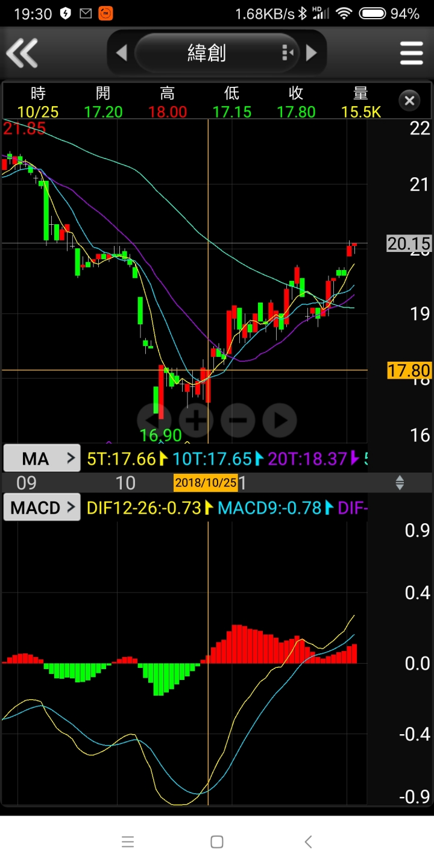Tap the 開 open price 17.20
The height and width of the screenshot is (868, 434).
(x=103, y=112)
